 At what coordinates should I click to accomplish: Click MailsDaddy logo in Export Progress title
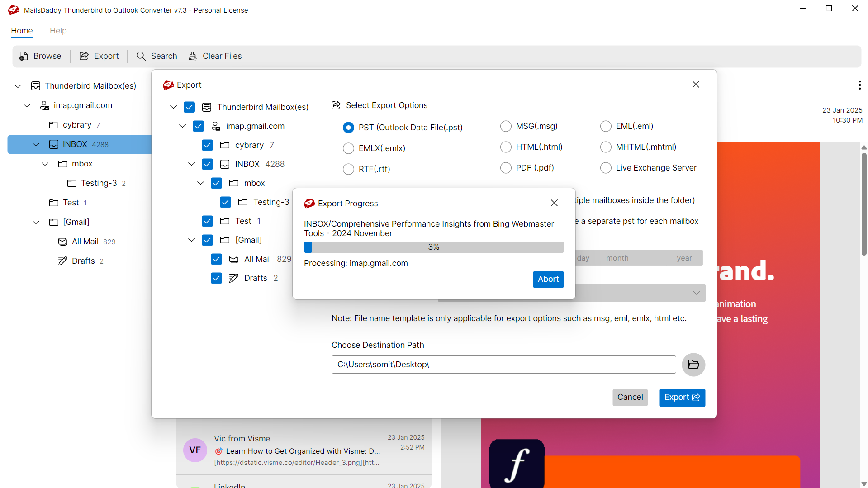(309, 204)
